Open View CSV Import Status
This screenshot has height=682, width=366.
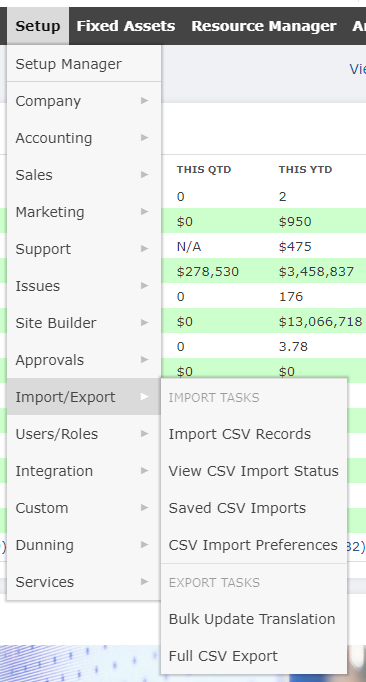pyautogui.click(x=254, y=471)
